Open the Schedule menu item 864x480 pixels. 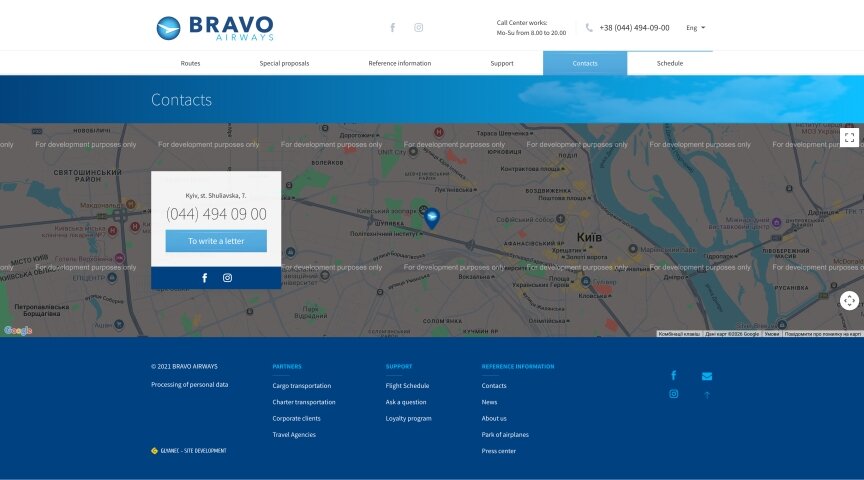[x=669, y=63]
